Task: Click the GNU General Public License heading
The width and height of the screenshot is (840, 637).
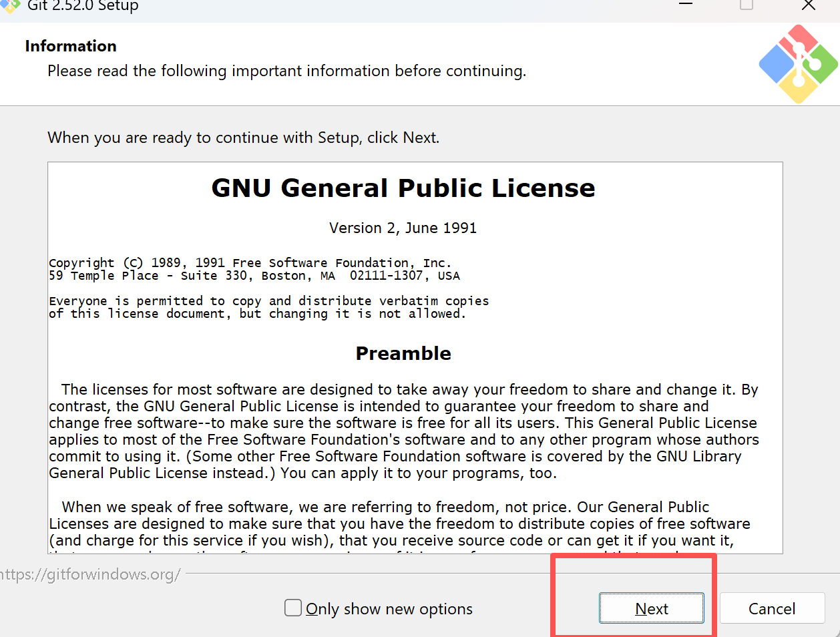Action: coord(403,188)
